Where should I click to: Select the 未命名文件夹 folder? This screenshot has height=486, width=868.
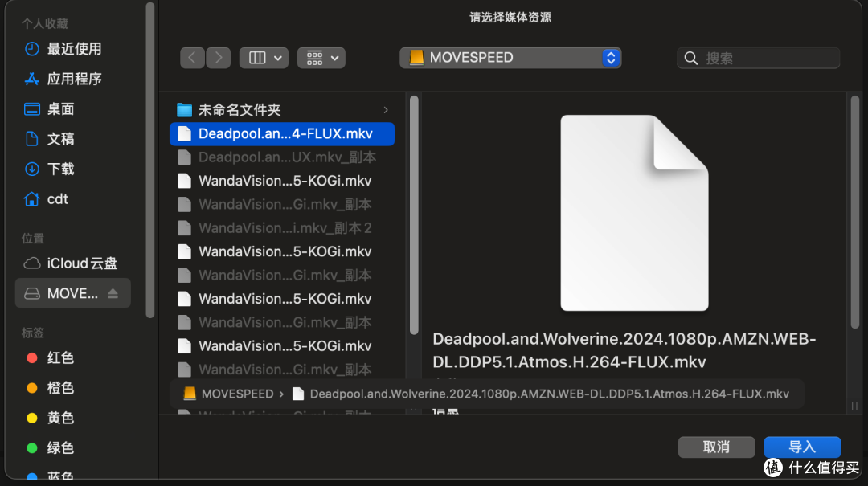point(282,110)
